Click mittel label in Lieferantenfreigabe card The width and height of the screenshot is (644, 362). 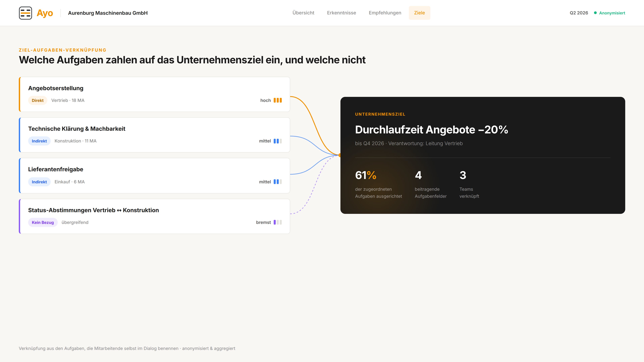click(265, 182)
